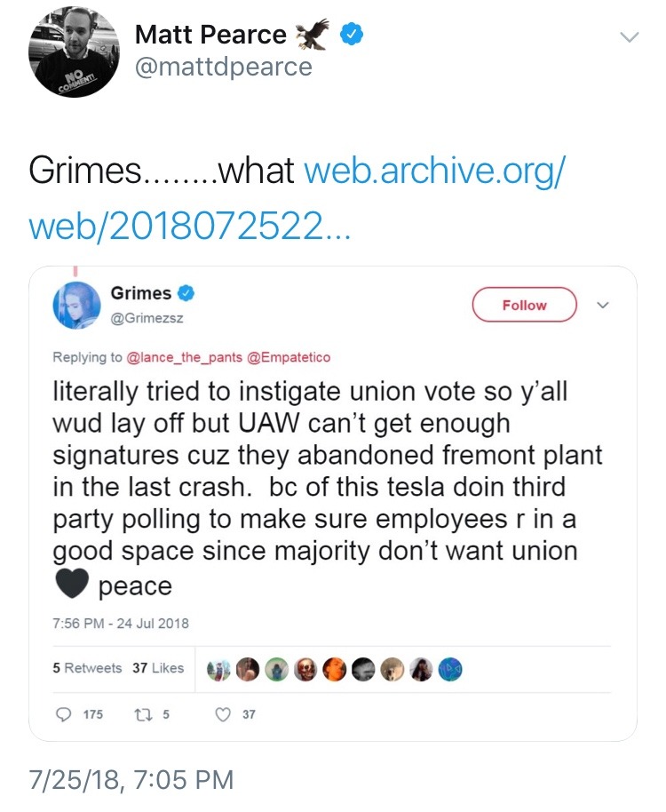Click the first liker avatar in the row
This screenshot has width=666, height=812.
(x=218, y=668)
